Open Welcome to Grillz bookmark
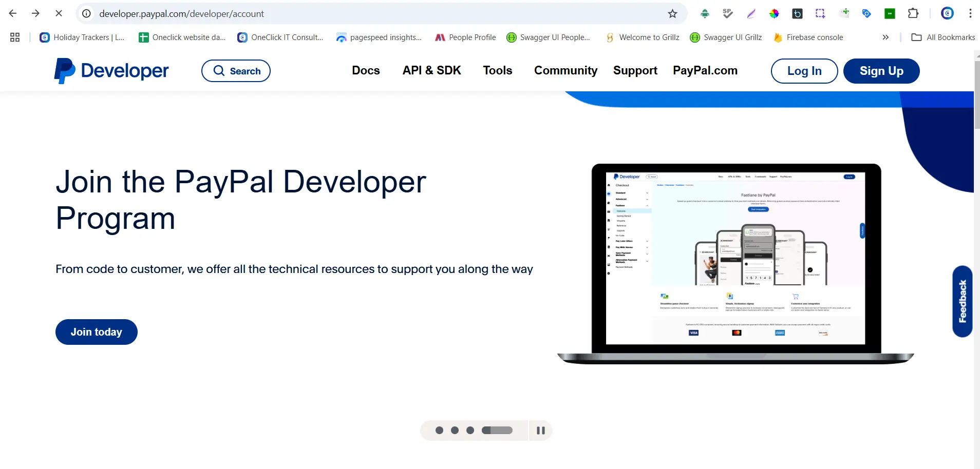Screen dimensions: 980x469 tap(642, 37)
